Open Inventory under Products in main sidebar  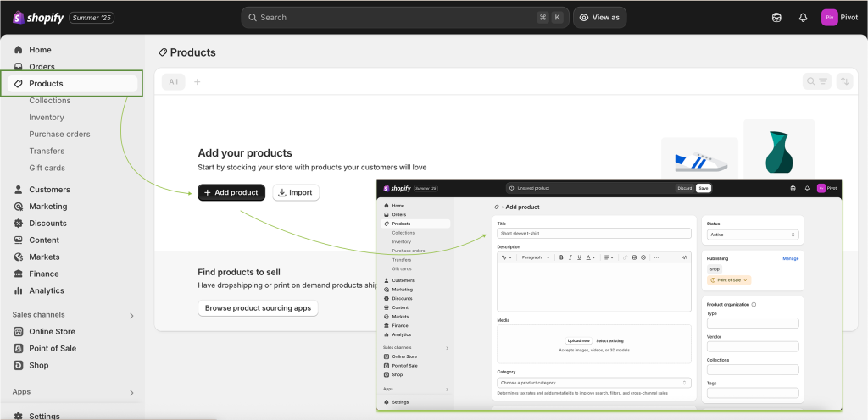[47, 117]
